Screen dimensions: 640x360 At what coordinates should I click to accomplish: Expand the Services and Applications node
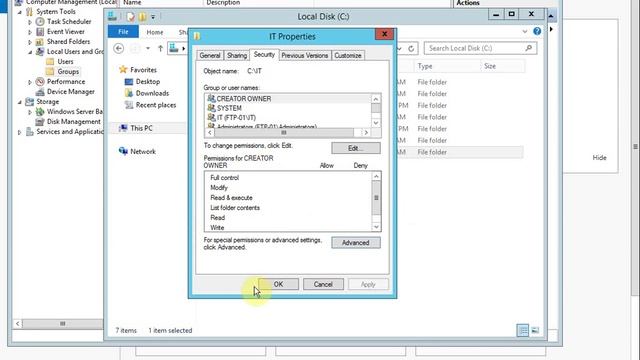[x=19, y=132]
